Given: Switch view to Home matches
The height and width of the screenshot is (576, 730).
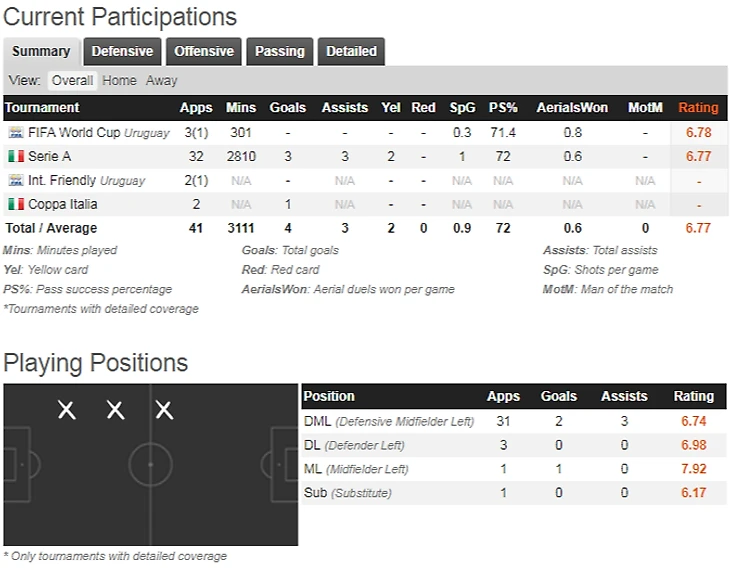Looking at the screenshot, I should click(x=119, y=80).
